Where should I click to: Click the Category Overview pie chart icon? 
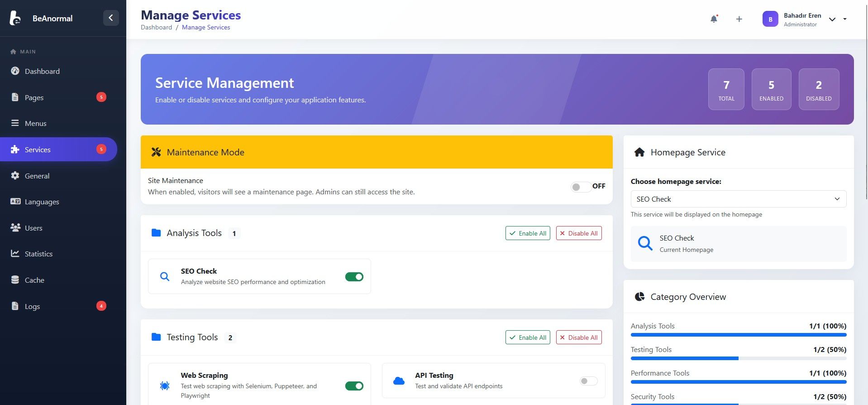tap(639, 297)
